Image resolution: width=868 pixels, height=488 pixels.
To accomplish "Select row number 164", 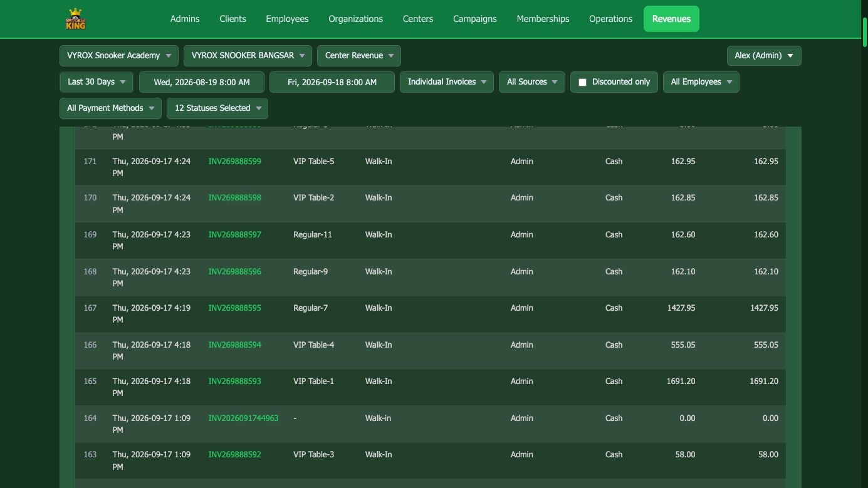I will coord(90,418).
